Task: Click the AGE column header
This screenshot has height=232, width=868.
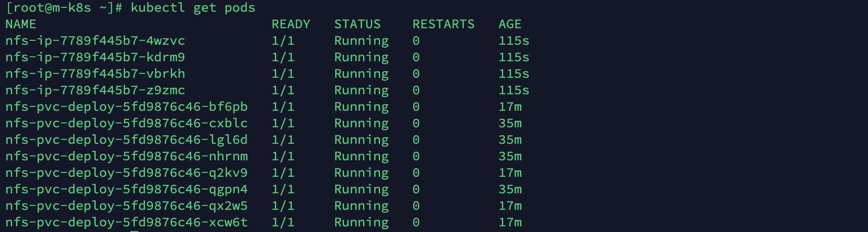Action: pos(510,24)
